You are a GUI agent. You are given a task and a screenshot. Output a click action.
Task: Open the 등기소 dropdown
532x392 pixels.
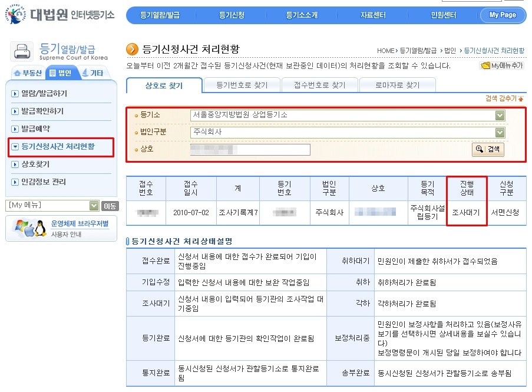coord(348,116)
